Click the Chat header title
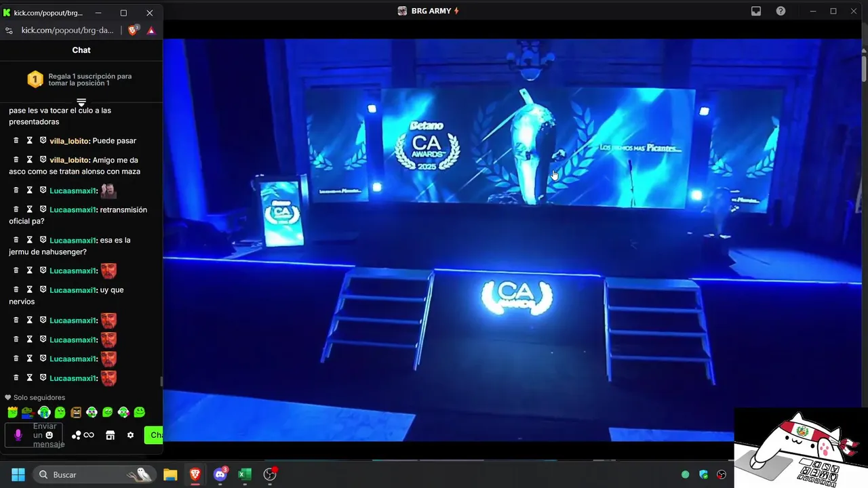The height and width of the screenshot is (488, 868). tap(81, 50)
